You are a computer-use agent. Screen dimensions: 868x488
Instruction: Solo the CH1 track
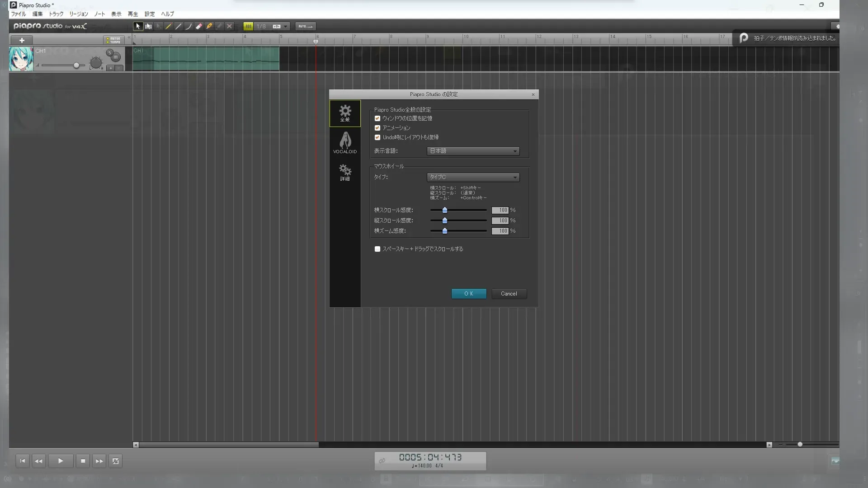(109, 53)
